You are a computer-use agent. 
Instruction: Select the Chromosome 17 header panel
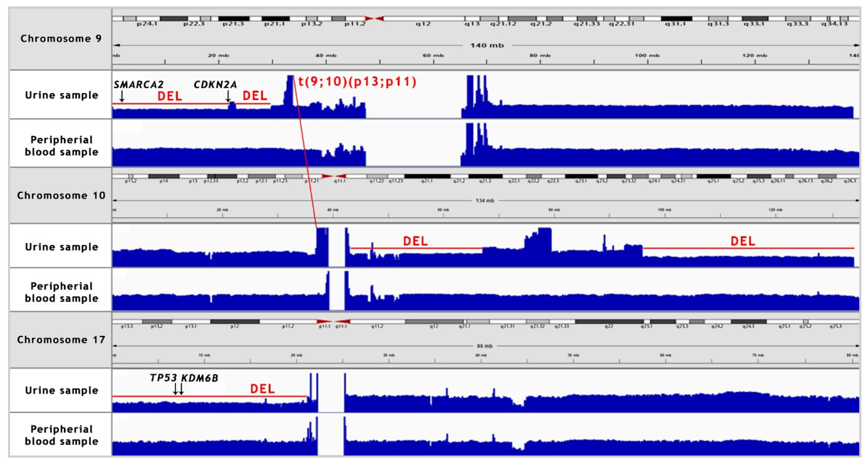(x=61, y=340)
